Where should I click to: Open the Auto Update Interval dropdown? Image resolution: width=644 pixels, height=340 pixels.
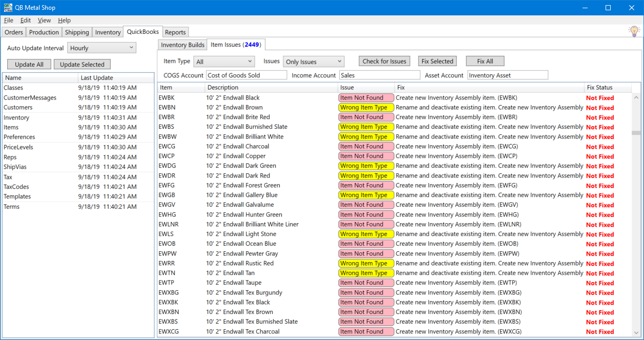[101, 48]
